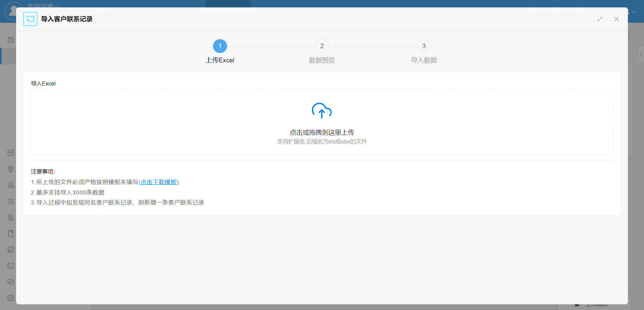Click 点击或拖拽到这里上传 to choose a file
The width and height of the screenshot is (644, 310).
coord(322,132)
